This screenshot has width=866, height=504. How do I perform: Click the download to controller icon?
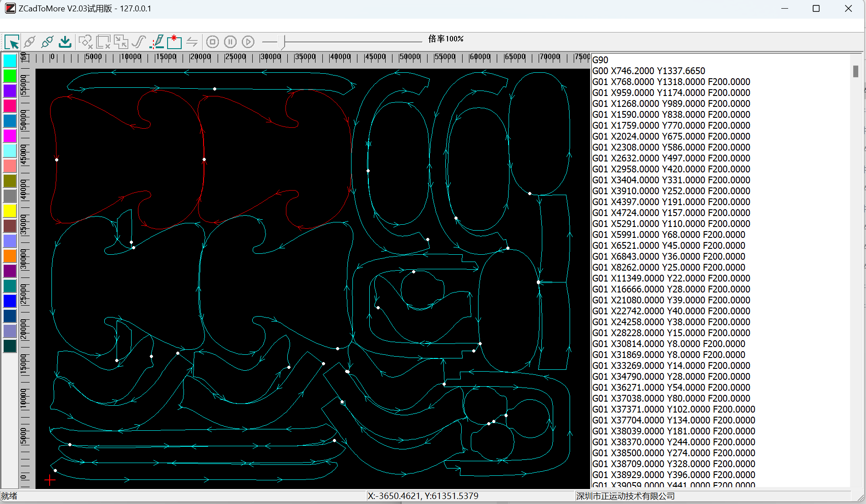click(65, 42)
